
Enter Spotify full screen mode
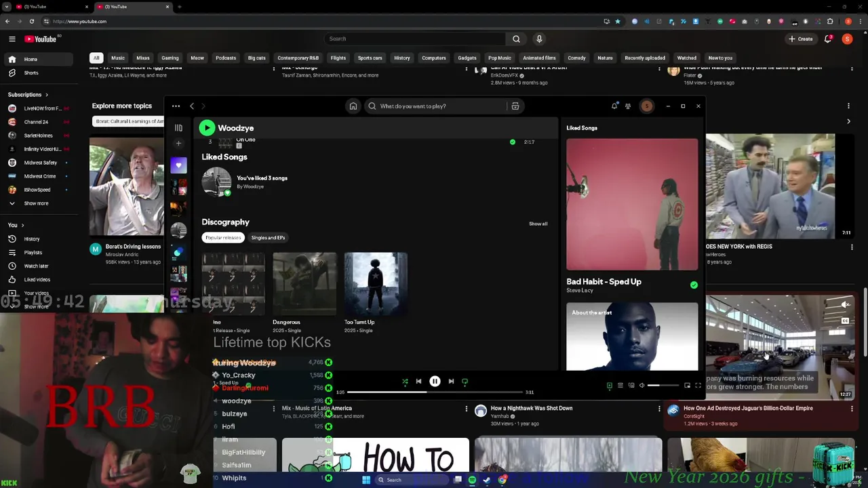point(698,386)
